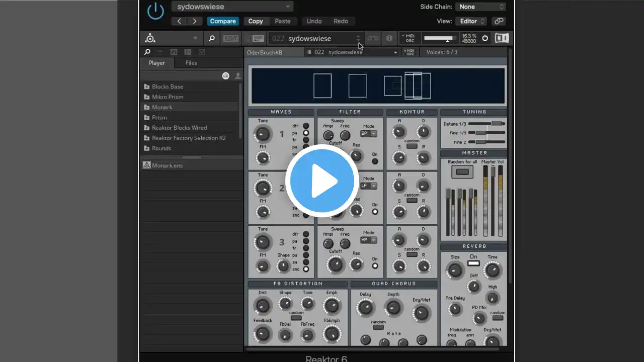Step the 022 sydowswiese snapshot arrows
Viewport: 644px width, 362px height.
tap(358, 38)
